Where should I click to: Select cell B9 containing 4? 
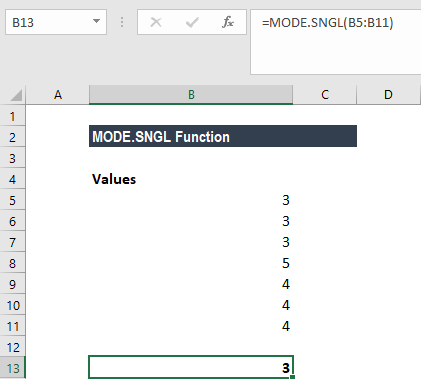coord(191,284)
